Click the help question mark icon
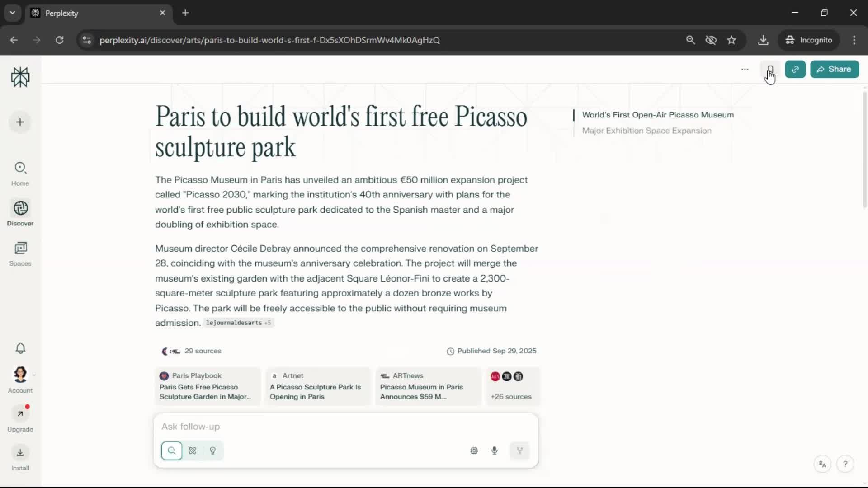868x488 pixels. tap(845, 464)
